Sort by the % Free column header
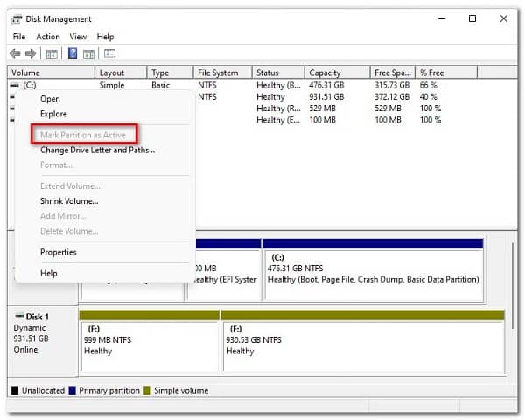The image size is (525, 420). pyautogui.click(x=446, y=73)
